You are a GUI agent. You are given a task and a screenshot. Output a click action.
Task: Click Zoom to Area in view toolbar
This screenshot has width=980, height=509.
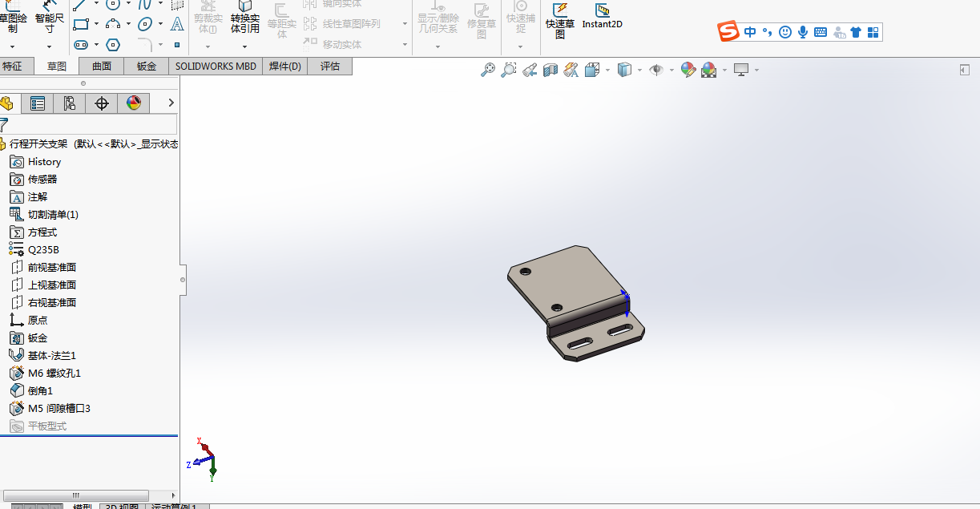[508, 71]
